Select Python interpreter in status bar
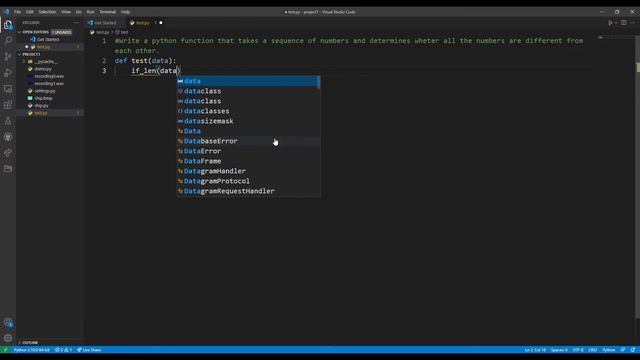The height and width of the screenshot is (360, 640). click(x=31, y=350)
